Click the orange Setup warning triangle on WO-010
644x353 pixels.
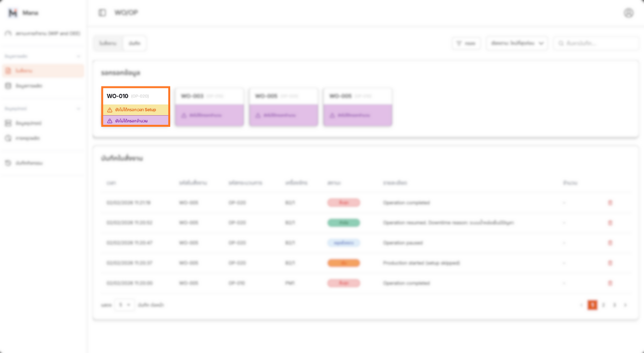coord(110,110)
